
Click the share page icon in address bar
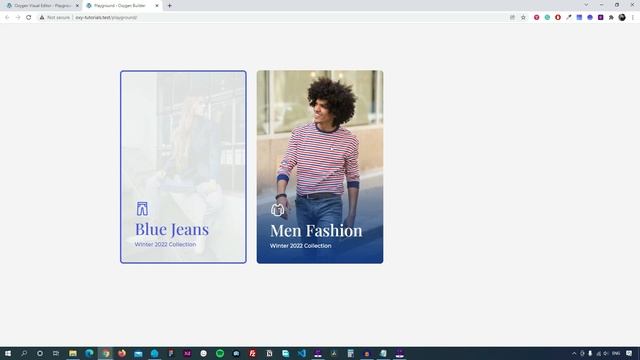click(x=512, y=18)
